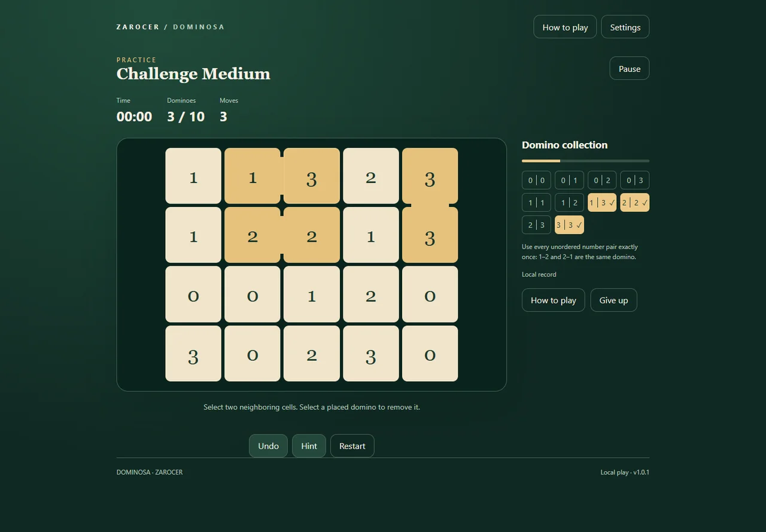Click the completed 3|3 domino chip
The width and height of the screenshot is (766, 532).
coord(569,224)
